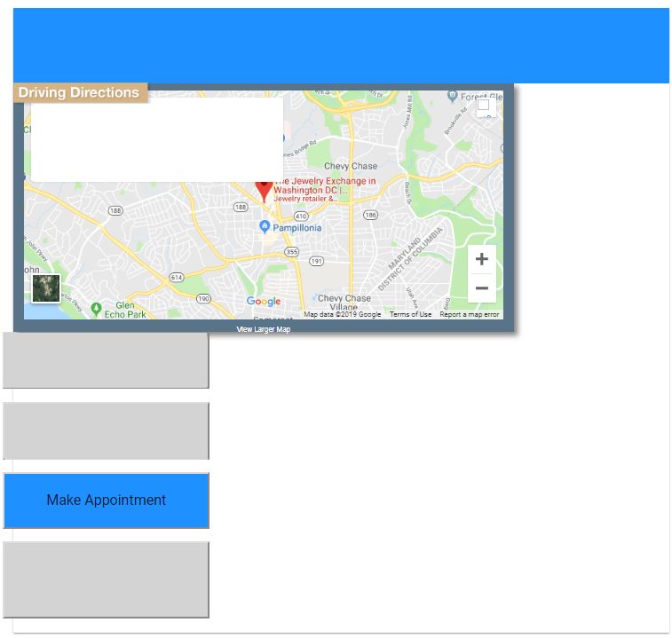The width and height of the screenshot is (672, 638).
Task: Click the Make Appointment button
Action: coord(107,500)
